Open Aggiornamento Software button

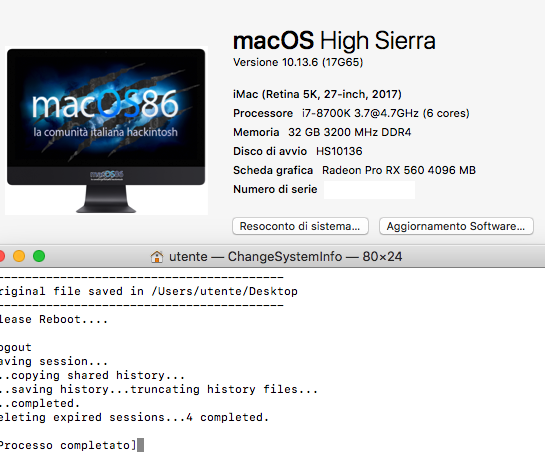(456, 226)
